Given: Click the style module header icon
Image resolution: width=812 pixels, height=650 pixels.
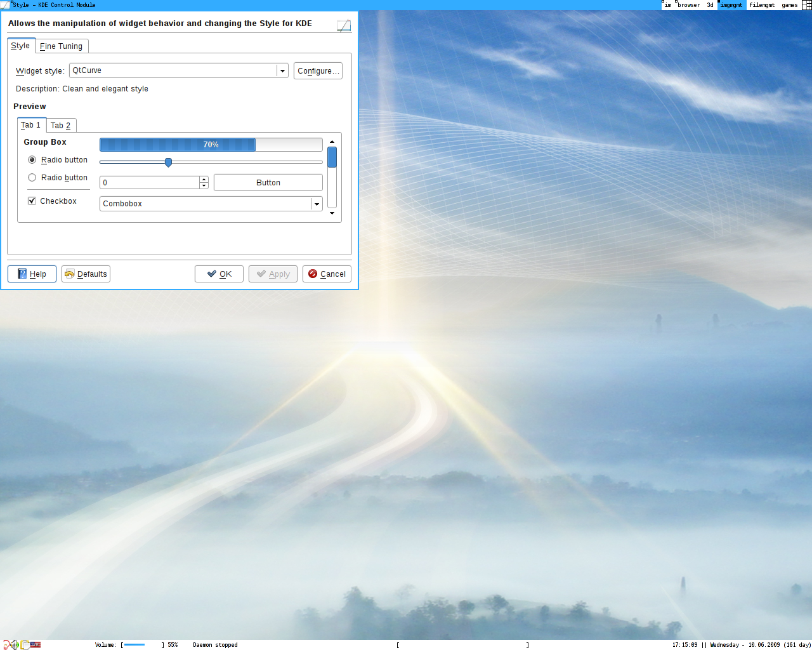Looking at the screenshot, I should pyautogui.click(x=344, y=25).
